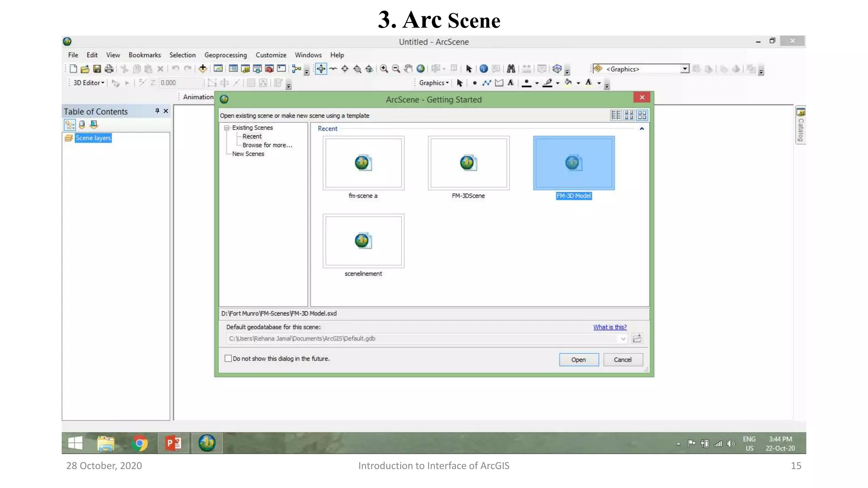Screen dimensions: 868x488
Task: Collapse the Existing Scenes tree node
Action: [227, 128]
